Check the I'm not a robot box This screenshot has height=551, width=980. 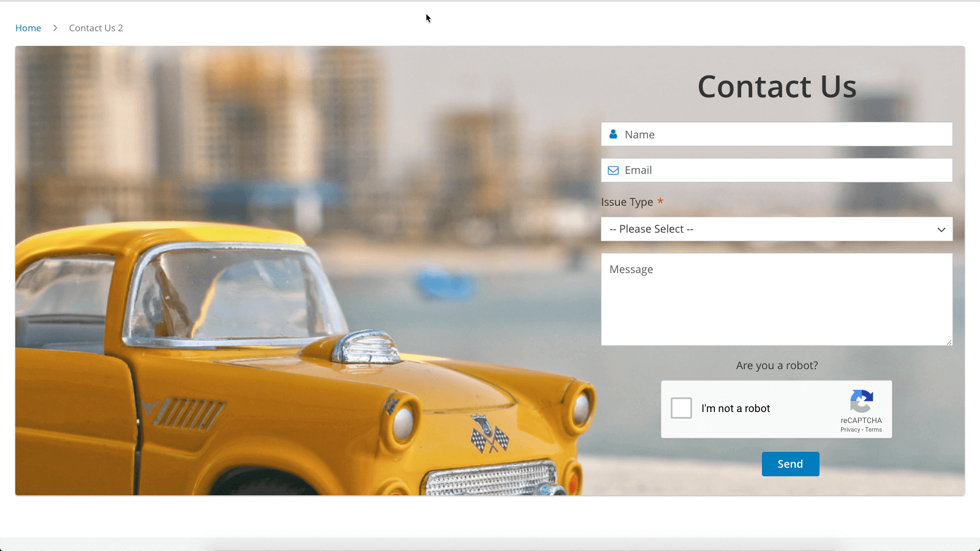tap(681, 408)
